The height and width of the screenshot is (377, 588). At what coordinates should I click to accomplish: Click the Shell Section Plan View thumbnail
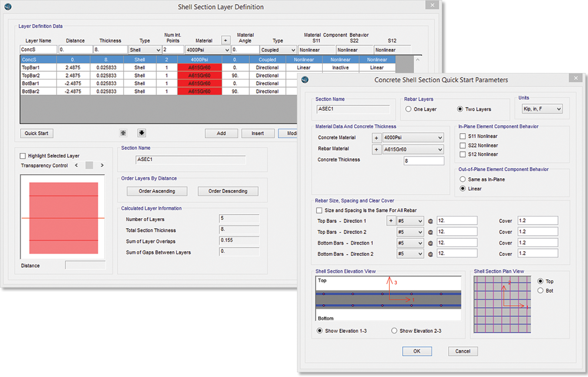502,305
